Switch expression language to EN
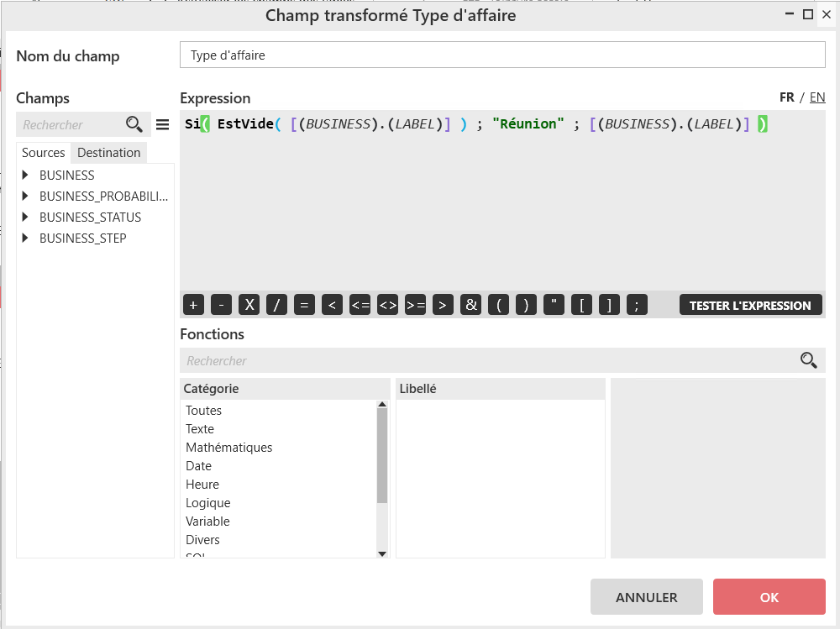This screenshot has height=629, width=840. click(817, 97)
